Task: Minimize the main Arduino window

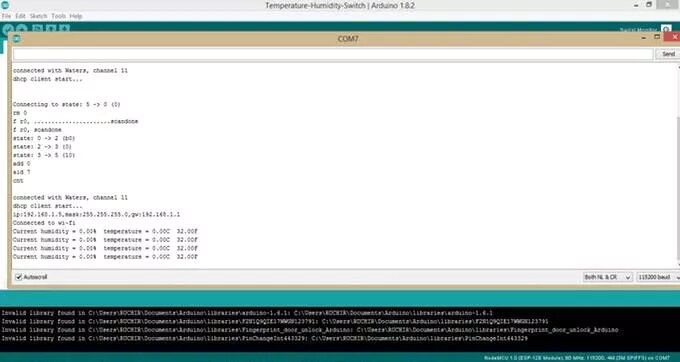Action: tap(637, 5)
